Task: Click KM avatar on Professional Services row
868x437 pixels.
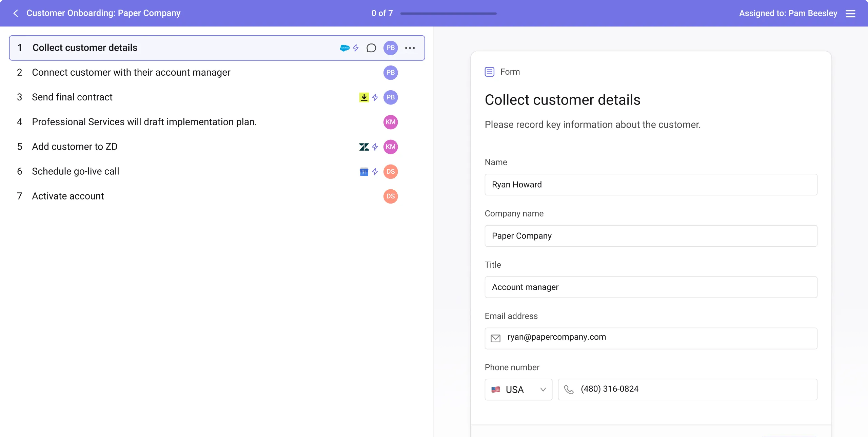Action: click(x=391, y=122)
